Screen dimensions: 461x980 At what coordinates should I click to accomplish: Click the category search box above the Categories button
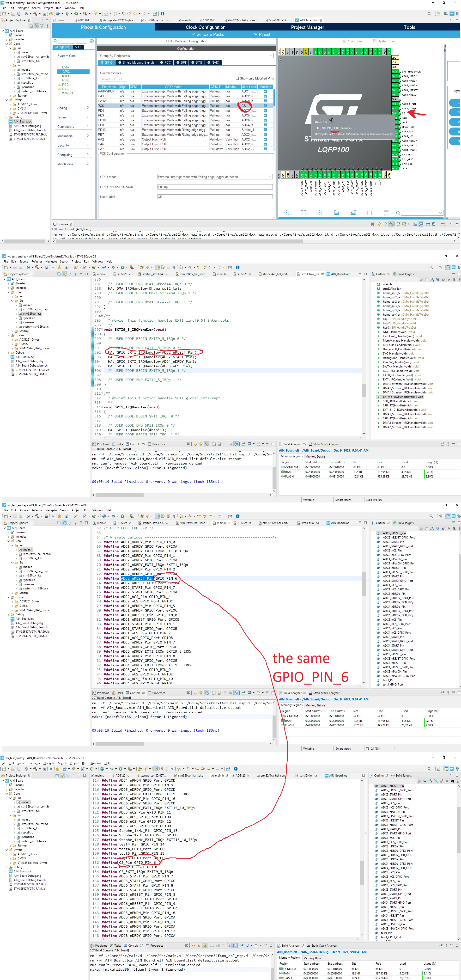click(72, 41)
